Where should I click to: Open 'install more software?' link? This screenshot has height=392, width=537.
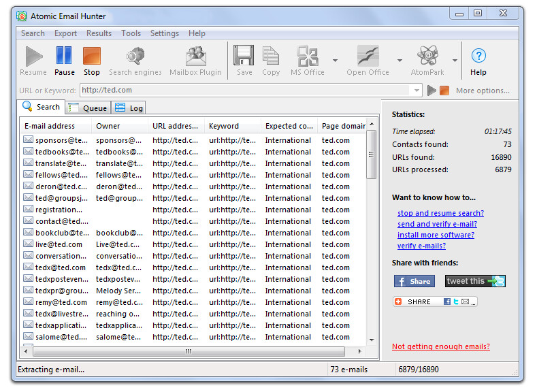[436, 235]
